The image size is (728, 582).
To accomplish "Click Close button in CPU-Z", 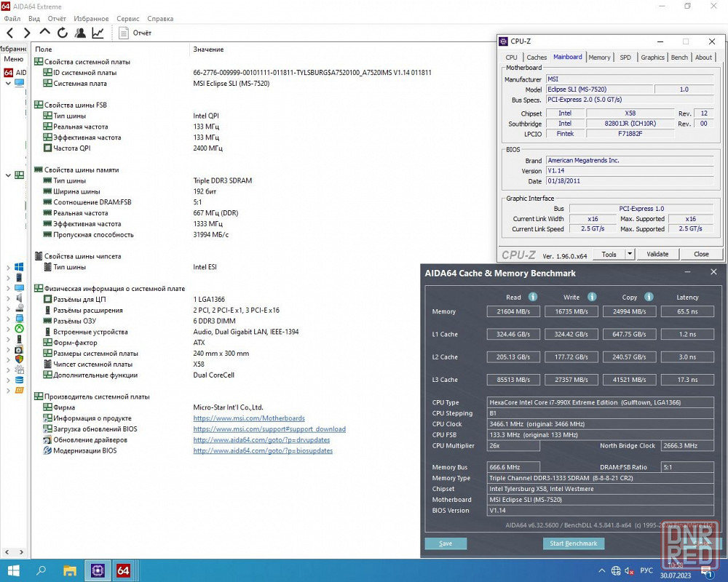I will tap(701, 254).
